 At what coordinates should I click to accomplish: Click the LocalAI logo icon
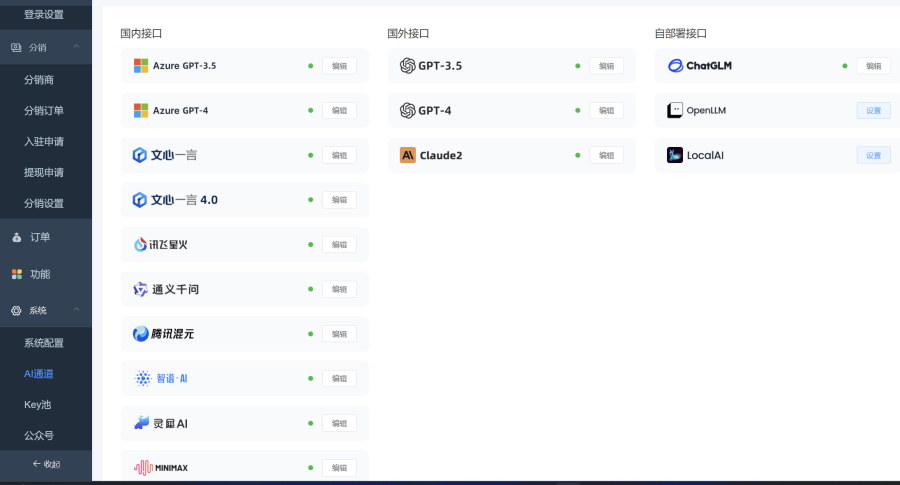(675, 155)
